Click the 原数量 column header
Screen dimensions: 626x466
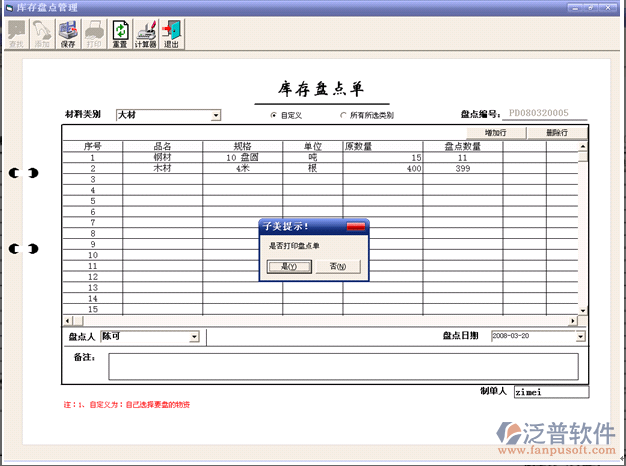click(383, 146)
